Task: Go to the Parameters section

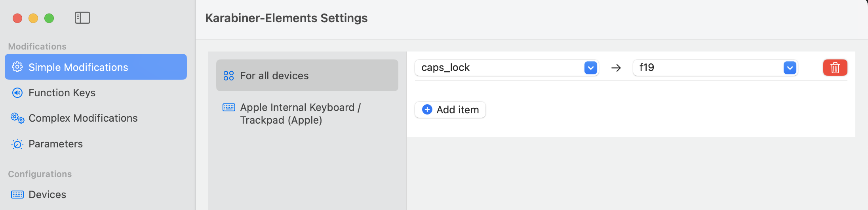Action: [55, 144]
